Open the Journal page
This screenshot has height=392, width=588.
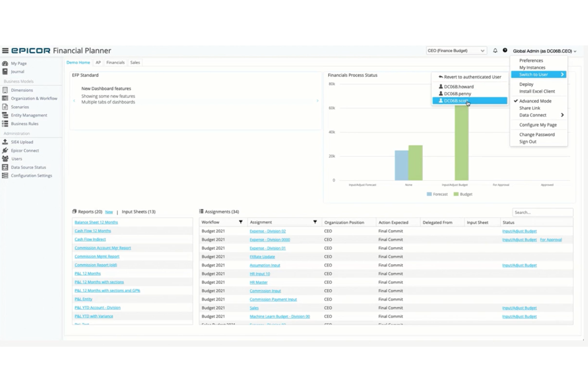pos(17,71)
